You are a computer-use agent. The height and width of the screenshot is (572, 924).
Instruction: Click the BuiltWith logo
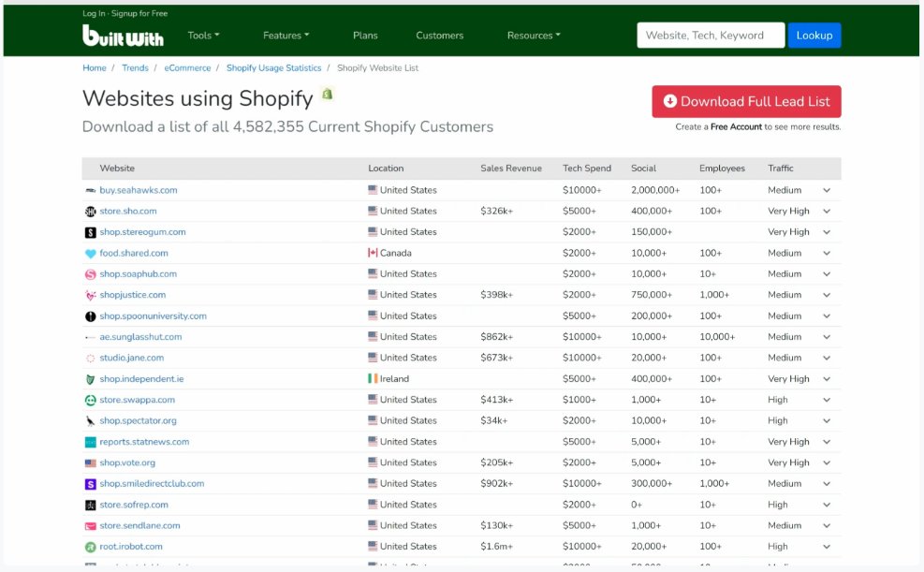[x=123, y=36]
